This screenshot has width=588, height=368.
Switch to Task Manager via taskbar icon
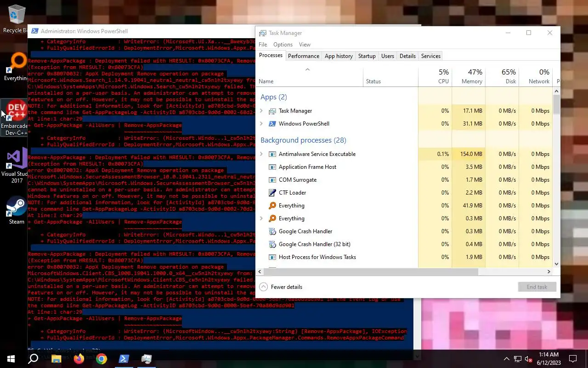[x=147, y=359]
